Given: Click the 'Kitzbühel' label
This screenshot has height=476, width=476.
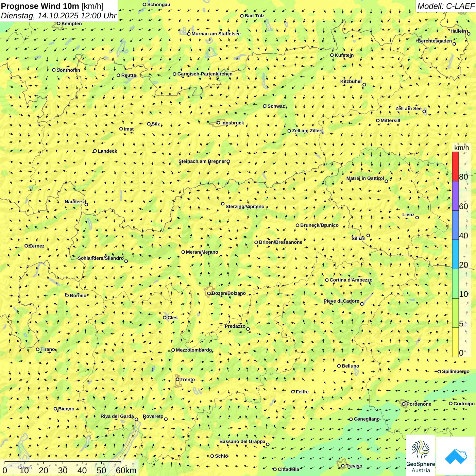Looking at the screenshot, I should pyautogui.click(x=351, y=81).
